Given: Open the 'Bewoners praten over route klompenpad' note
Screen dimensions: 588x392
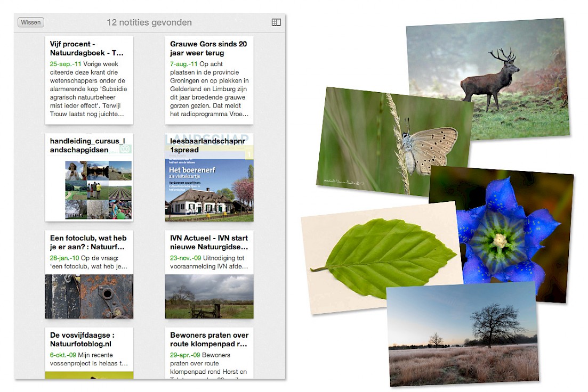Looking at the screenshot, I should (x=210, y=353).
